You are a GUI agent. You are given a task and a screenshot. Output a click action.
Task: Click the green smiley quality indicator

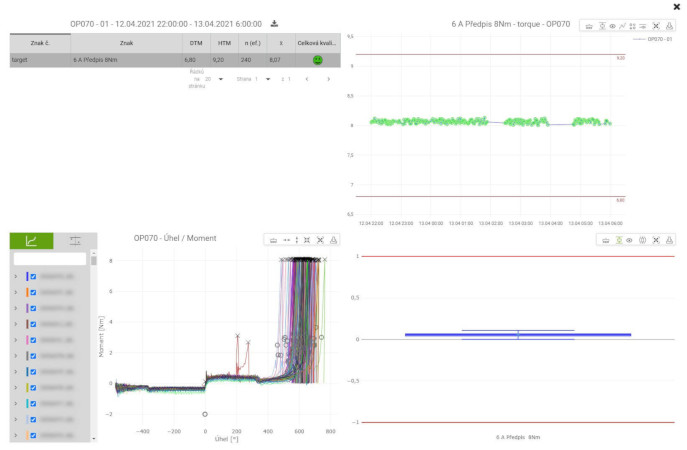point(317,60)
